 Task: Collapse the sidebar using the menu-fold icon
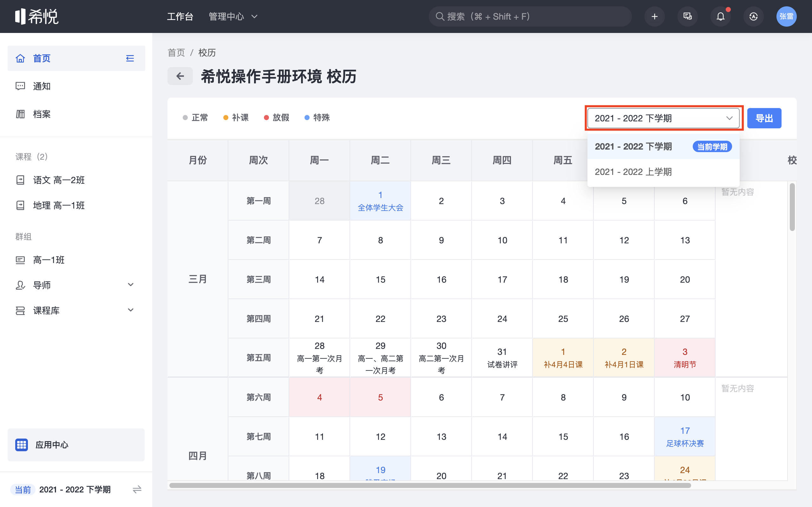pos(130,58)
